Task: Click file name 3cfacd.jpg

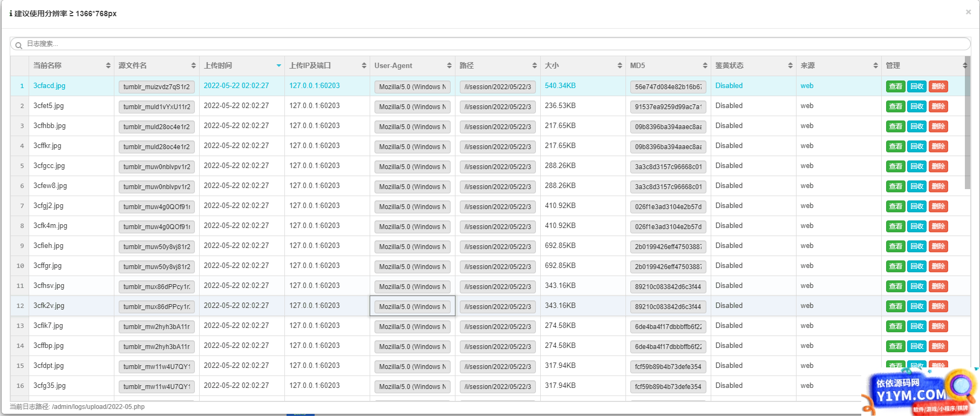Action: click(x=49, y=86)
